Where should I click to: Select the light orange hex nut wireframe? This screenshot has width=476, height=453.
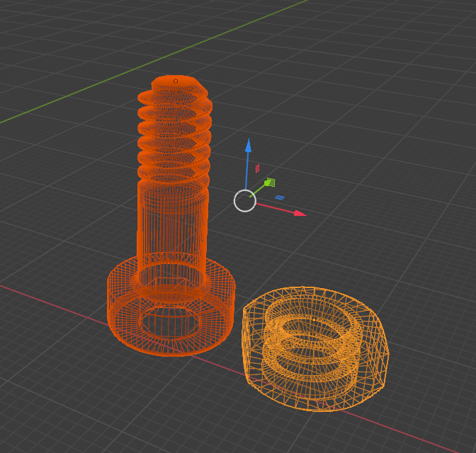tap(314, 349)
